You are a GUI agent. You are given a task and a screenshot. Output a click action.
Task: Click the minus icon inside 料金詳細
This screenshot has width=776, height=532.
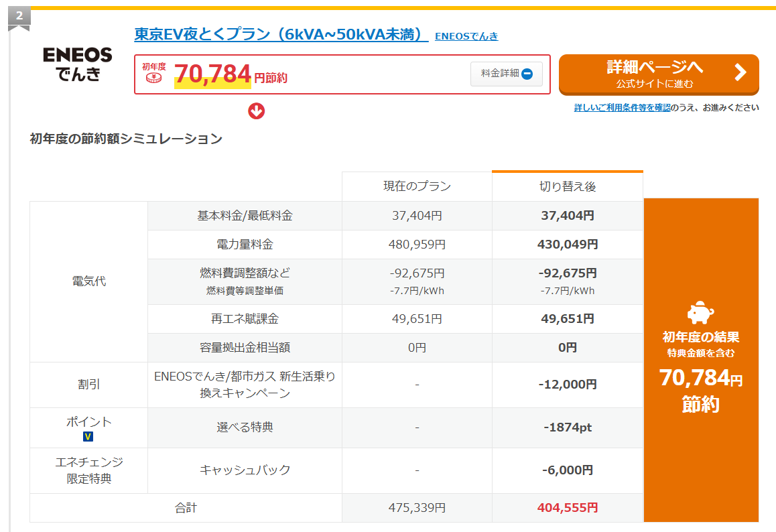click(528, 74)
